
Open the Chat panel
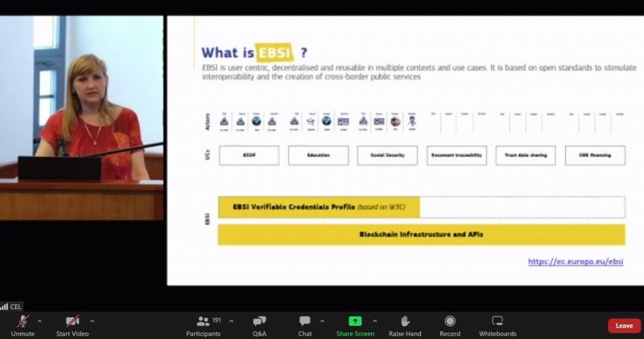click(304, 321)
